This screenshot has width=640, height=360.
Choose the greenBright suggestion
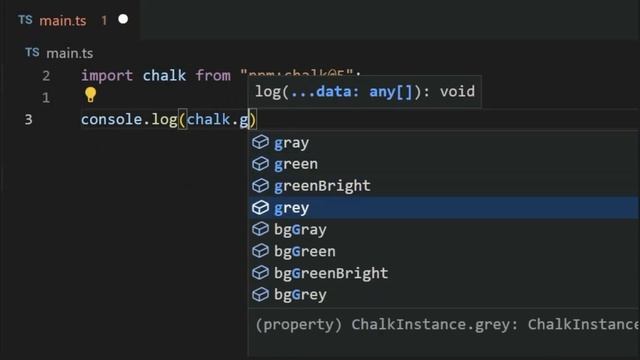(443, 186)
